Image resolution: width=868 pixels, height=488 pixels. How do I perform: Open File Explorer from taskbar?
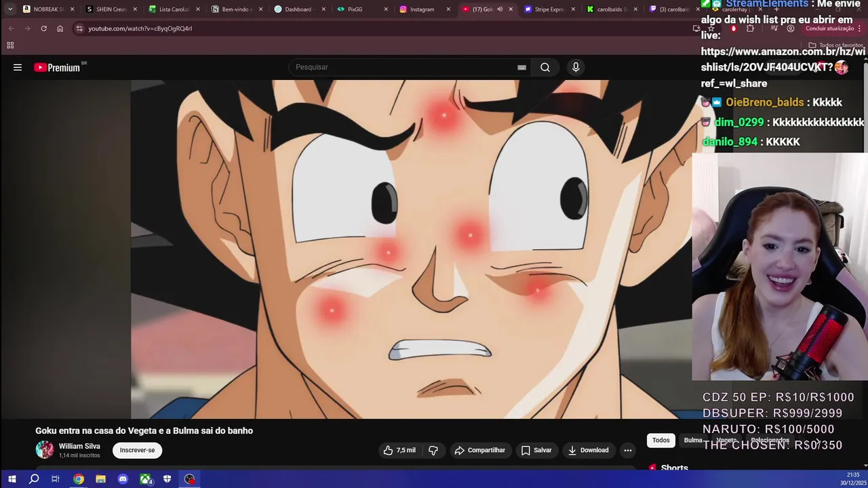(100, 479)
